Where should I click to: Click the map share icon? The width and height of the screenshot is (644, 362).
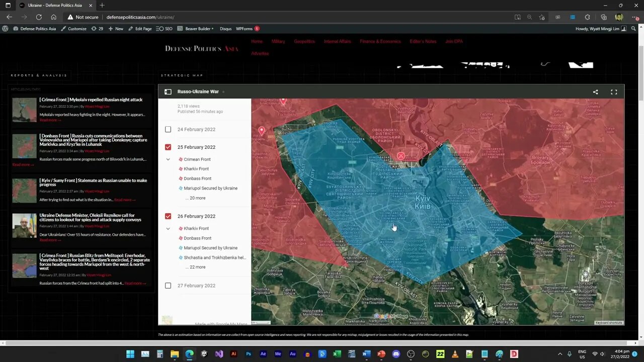pos(595,92)
